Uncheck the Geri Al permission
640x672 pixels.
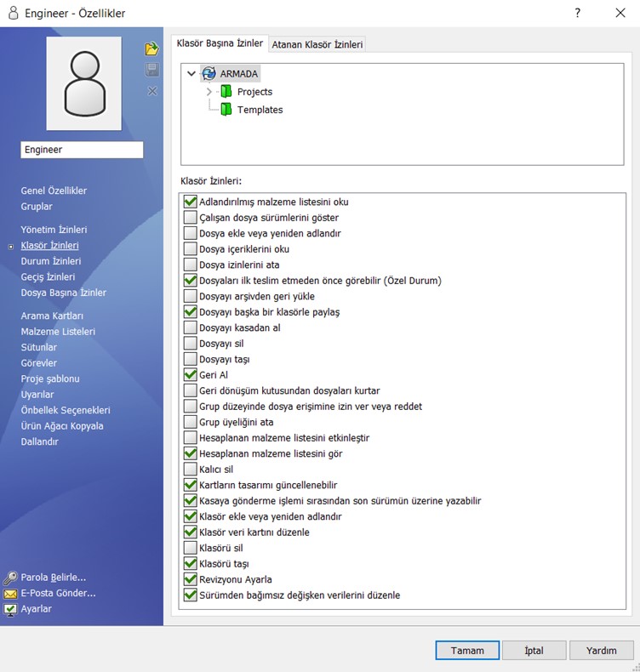pos(190,375)
